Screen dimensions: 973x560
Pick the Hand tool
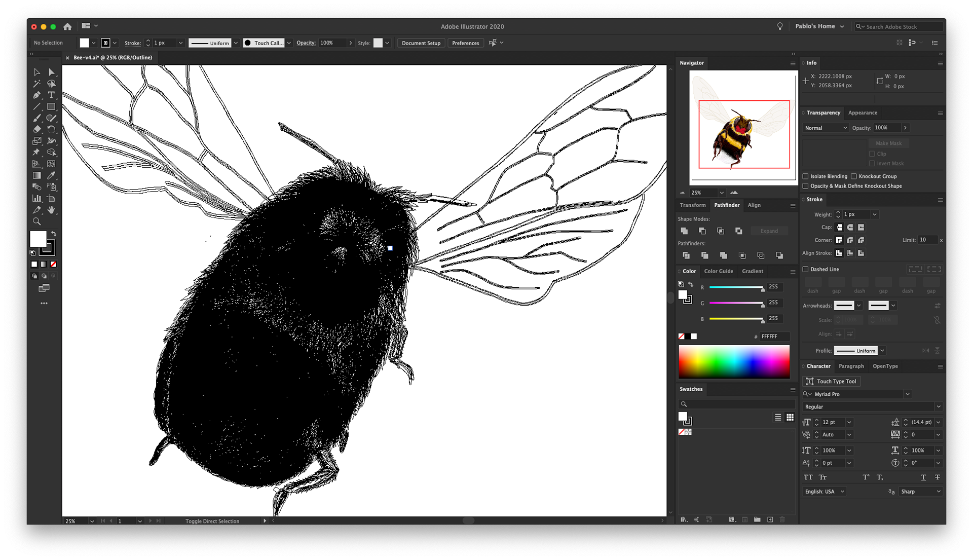pyautogui.click(x=51, y=210)
